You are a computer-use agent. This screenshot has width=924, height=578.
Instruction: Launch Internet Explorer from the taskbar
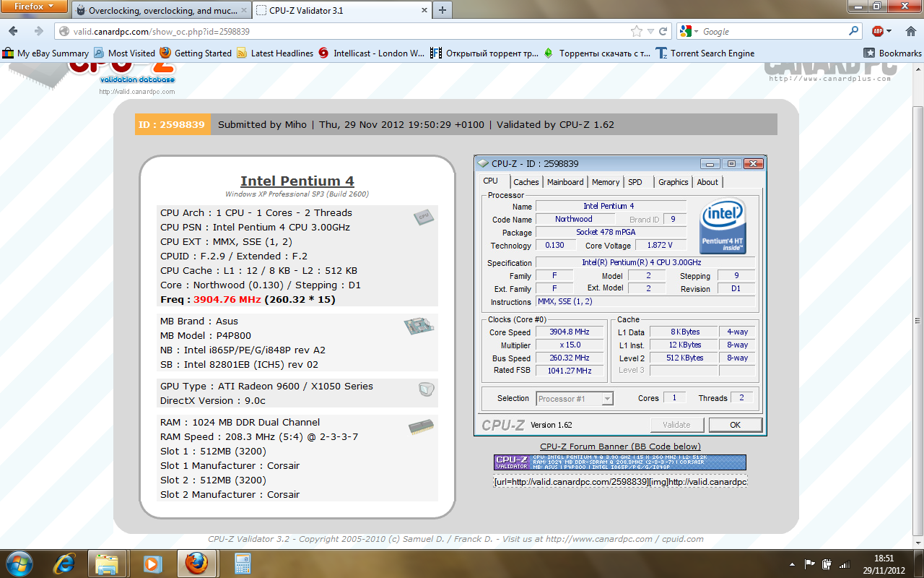coord(64,564)
